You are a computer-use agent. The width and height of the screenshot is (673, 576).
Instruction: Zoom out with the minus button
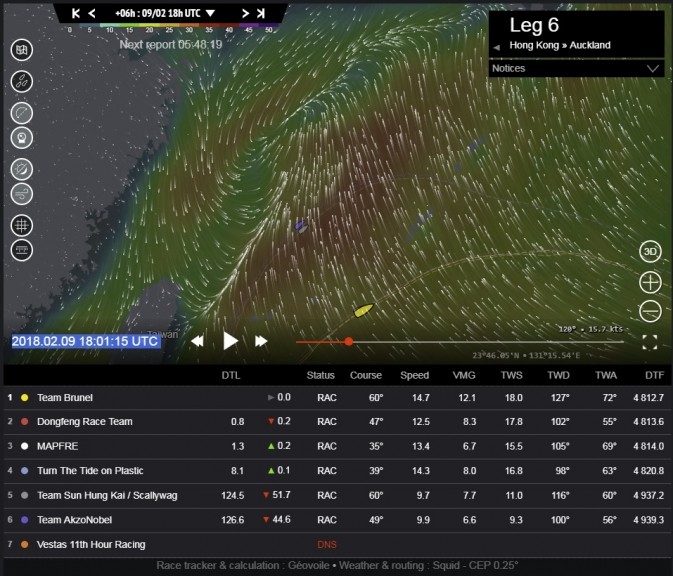(x=650, y=311)
